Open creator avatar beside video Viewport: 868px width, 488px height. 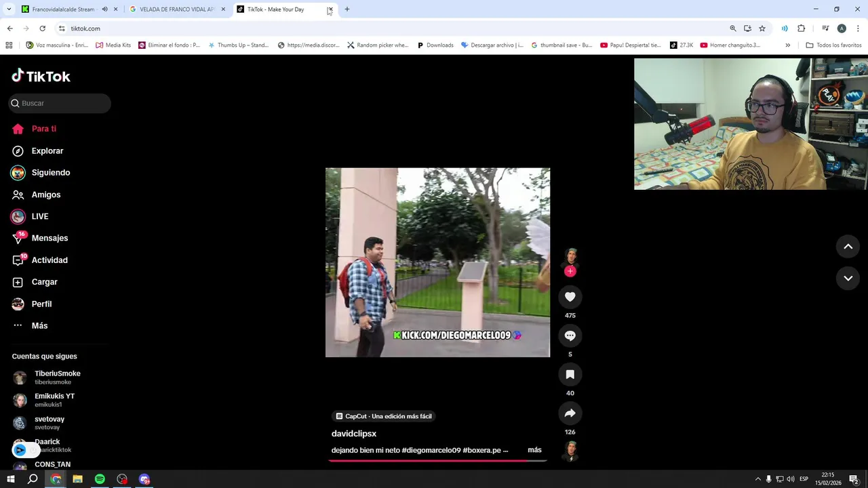coord(571,257)
